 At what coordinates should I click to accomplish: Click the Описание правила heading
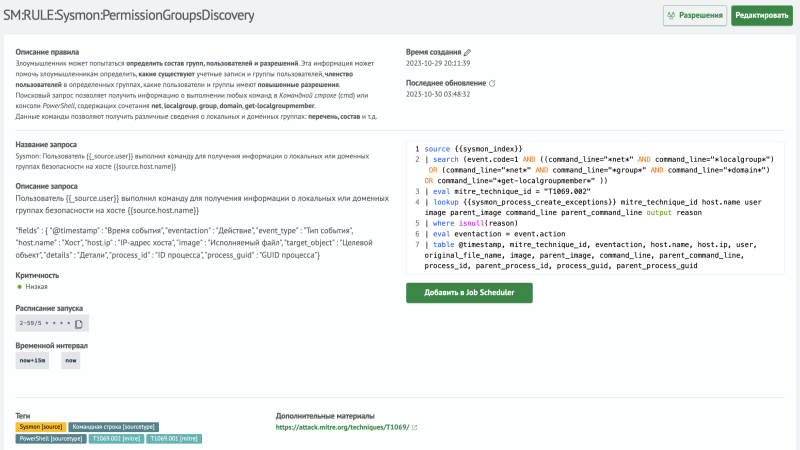pyautogui.click(x=47, y=52)
